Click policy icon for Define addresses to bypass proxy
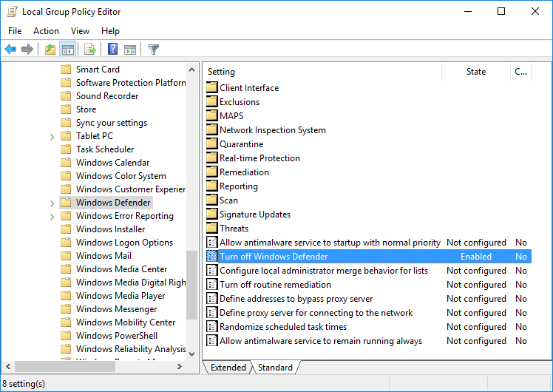Viewport: 553px width, 392px height. [x=212, y=299]
